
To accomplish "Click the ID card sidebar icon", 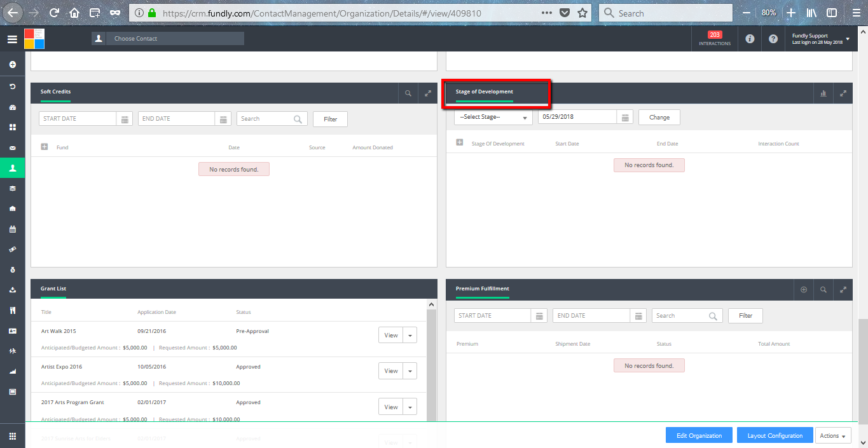I will (12, 331).
